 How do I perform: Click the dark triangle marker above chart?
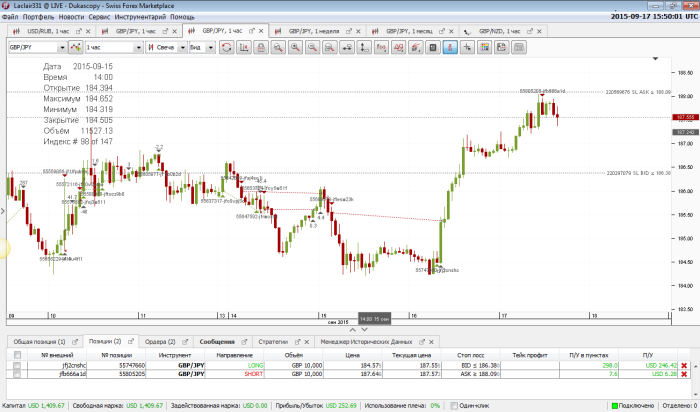(x=655, y=58)
